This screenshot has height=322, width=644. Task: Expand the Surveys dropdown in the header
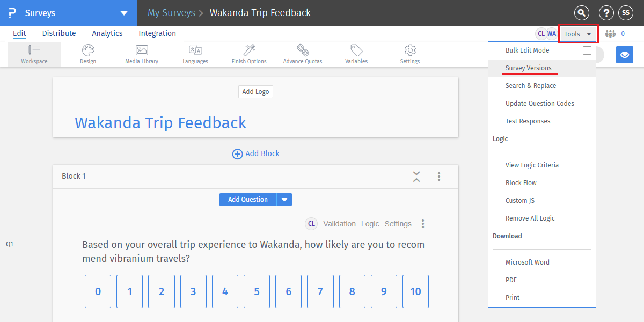[x=123, y=12]
